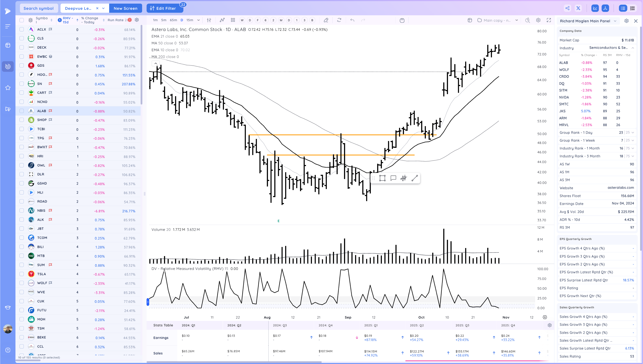Image resolution: width=643 pixels, height=364 pixels.
Task: Click the refresh icon in the chart toolbar
Action: 339,20
